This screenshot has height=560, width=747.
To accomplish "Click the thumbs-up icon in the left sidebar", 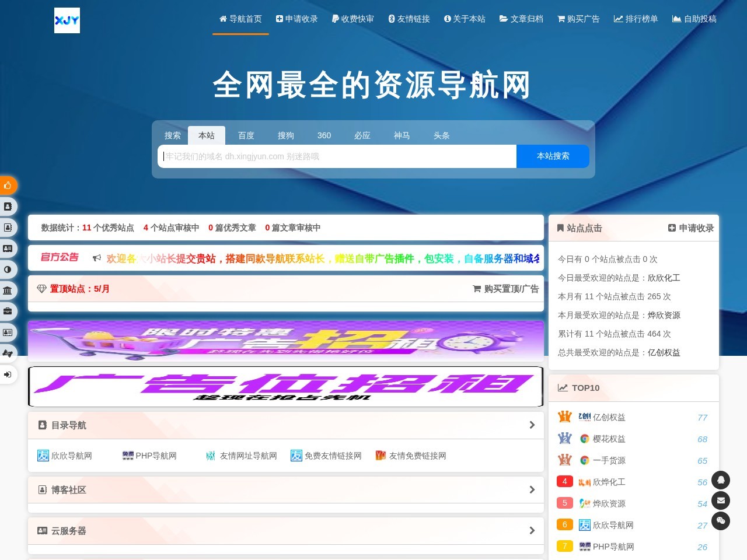I will (8, 185).
